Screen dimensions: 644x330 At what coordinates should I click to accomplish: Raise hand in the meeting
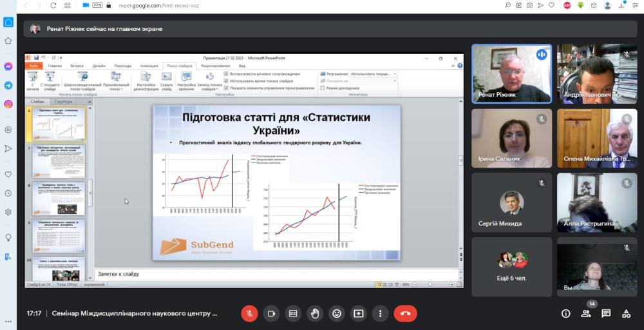[x=315, y=313]
